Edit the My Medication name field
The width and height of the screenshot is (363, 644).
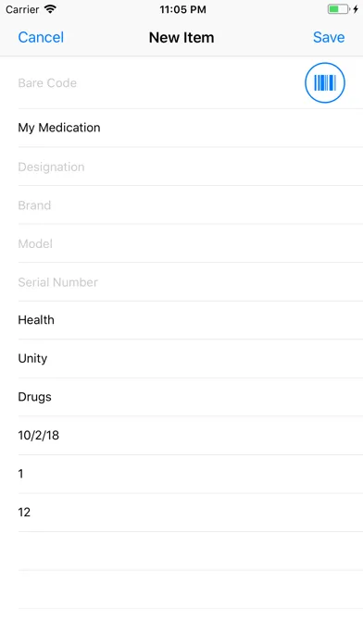click(x=191, y=128)
